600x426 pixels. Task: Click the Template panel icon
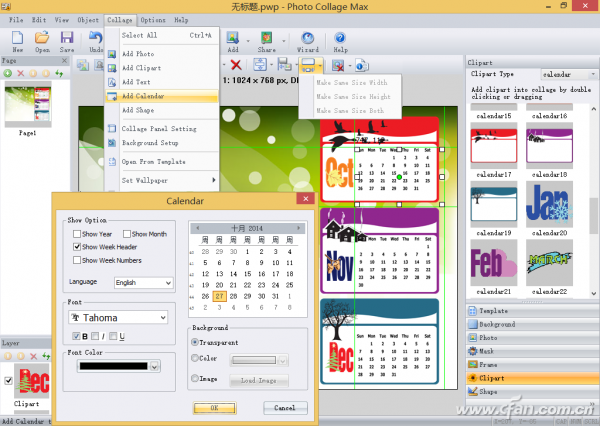(473, 311)
